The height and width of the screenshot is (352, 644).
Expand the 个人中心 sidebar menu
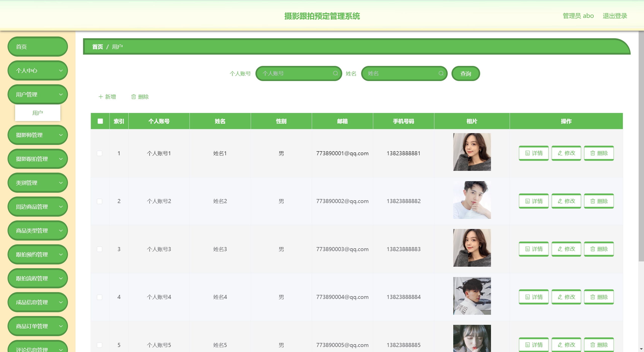click(38, 70)
